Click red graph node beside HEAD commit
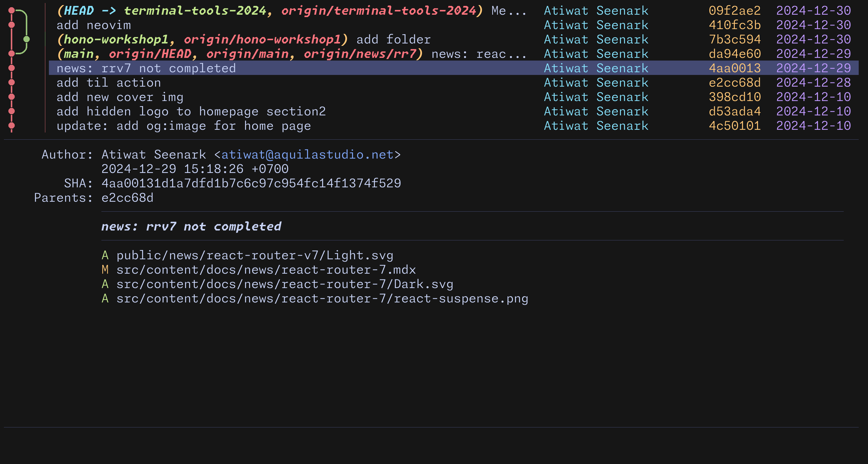Viewport: 868px width, 464px height. click(11, 10)
